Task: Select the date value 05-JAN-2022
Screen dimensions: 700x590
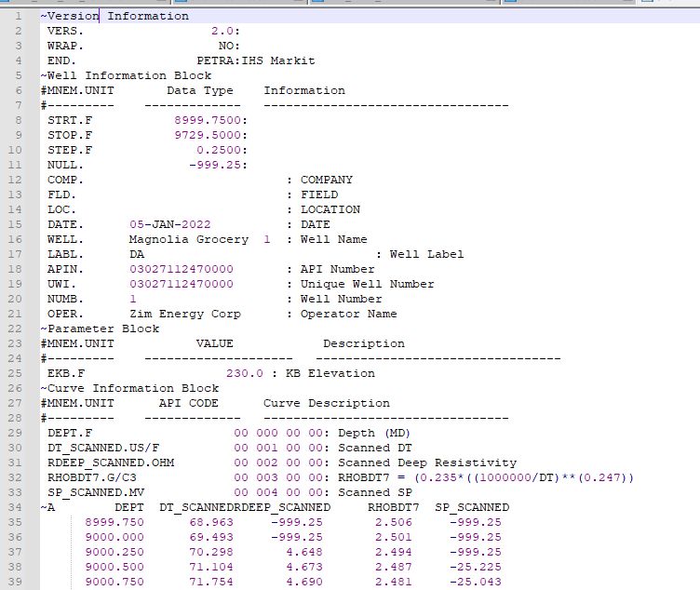Action: click(x=170, y=224)
